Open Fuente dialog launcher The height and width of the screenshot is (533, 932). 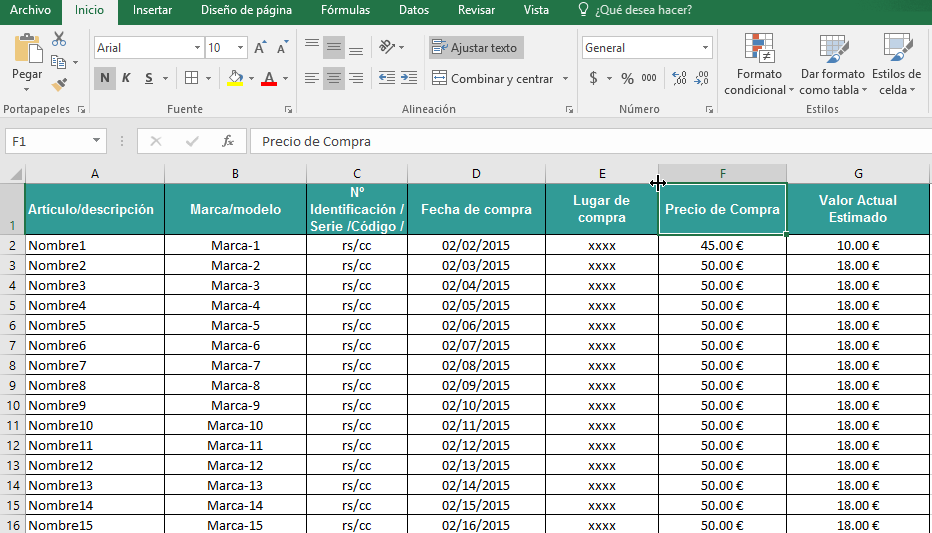pos(288,109)
